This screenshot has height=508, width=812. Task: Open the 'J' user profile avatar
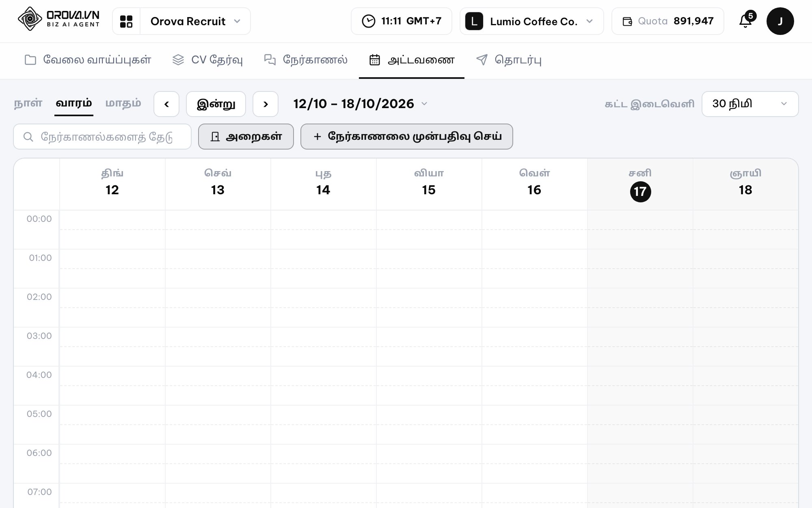click(780, 21)
